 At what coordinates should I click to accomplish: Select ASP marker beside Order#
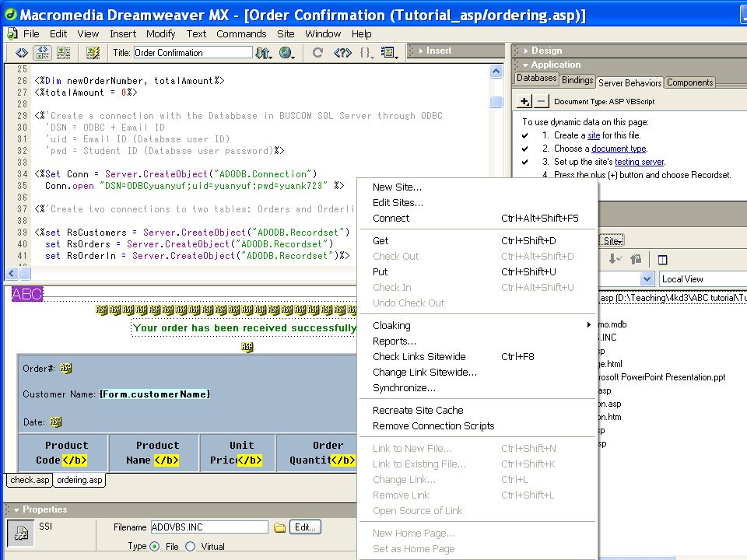point(65,368)
